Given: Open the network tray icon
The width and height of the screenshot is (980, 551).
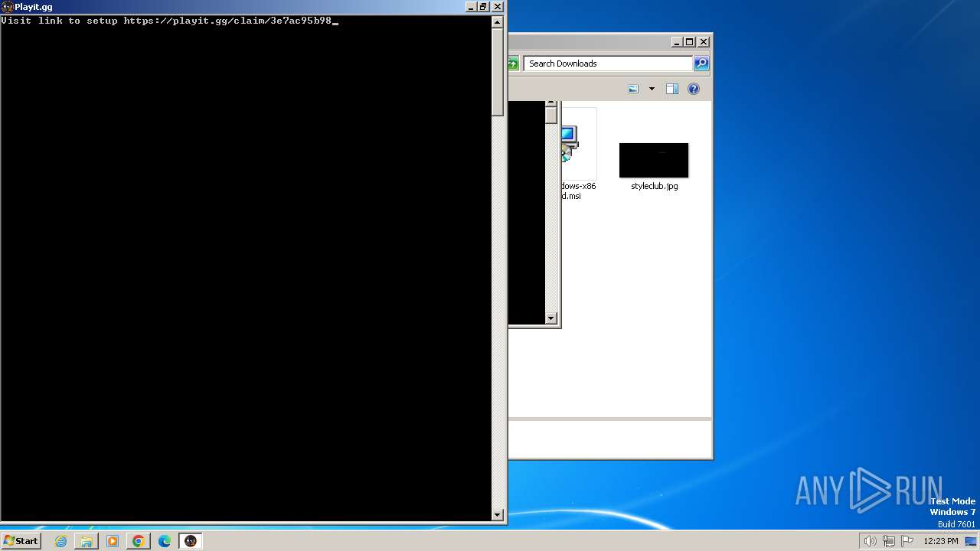Looking at the screenshot, I should [x=888, y=541].
